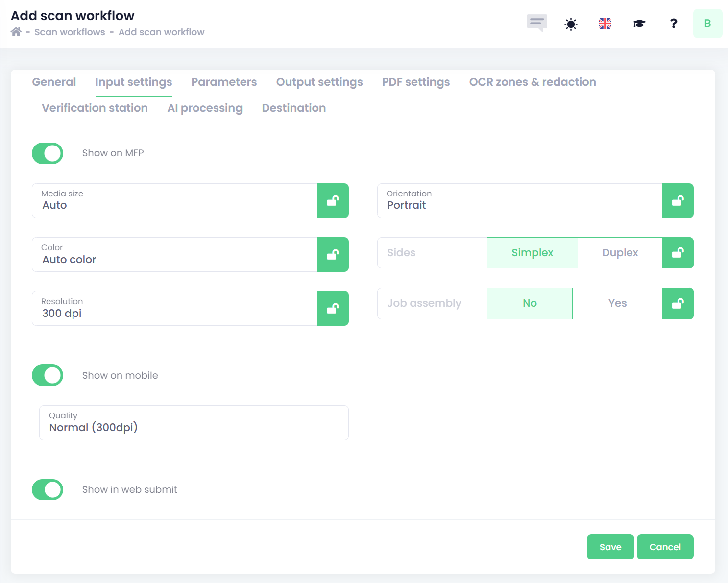Turn off the Show on mobile switch
The image size is (728, 583).
pyautogui.click(x=48, y=375)
